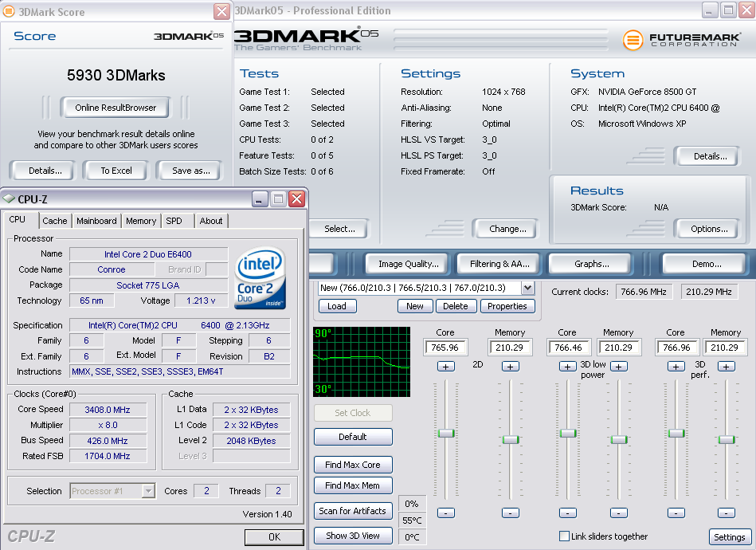The width and height of the screenshot is (756, 550).
Task: Click the 3D low power Core value field
Action: coord(569,348)
